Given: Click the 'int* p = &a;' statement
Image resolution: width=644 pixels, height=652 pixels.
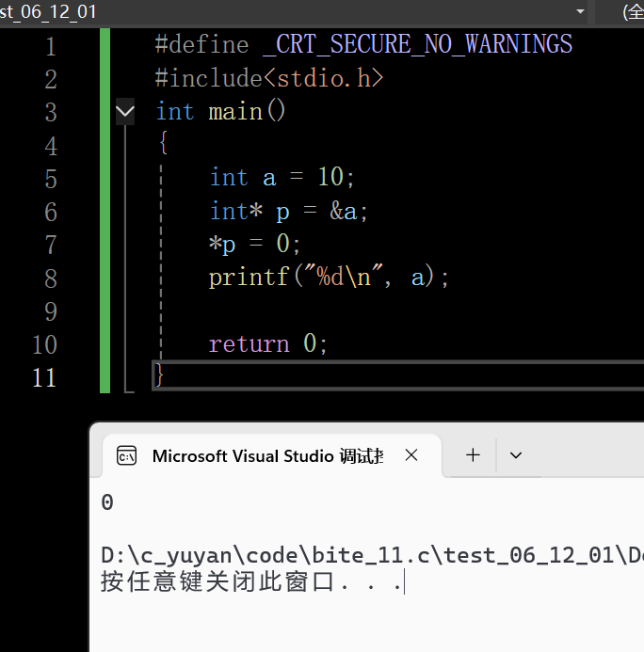Looking at the screenshot, I should click(x=288, y=212).
